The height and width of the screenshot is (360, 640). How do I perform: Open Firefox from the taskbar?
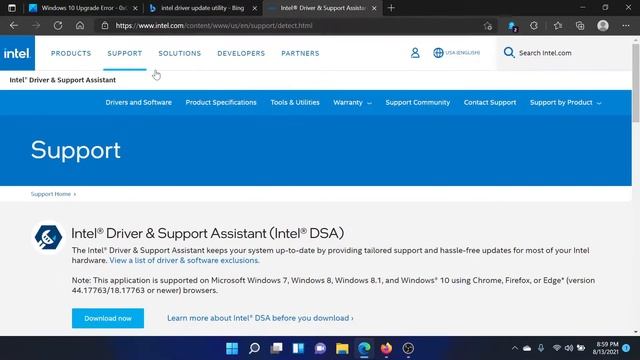coord(386,348)
